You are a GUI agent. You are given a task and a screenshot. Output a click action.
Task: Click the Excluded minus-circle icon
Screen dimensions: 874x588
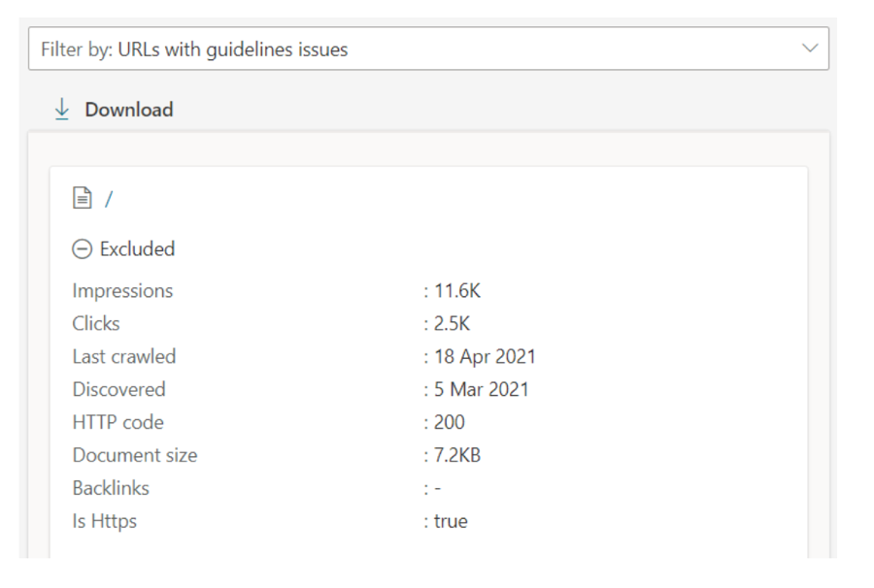tap(82, 249)
